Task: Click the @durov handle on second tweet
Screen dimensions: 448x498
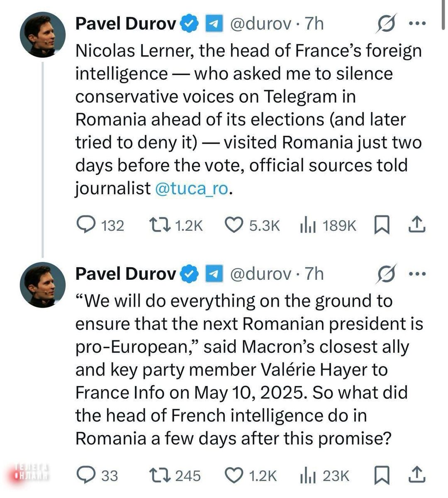Action: (261, 274)
